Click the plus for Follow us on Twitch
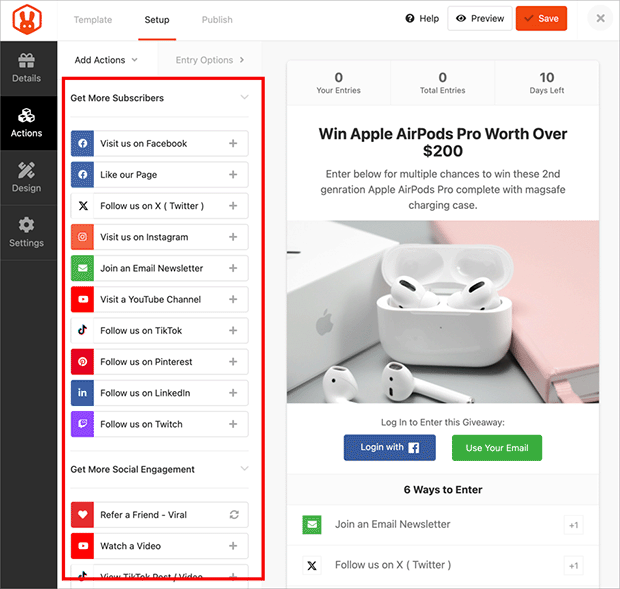 (233, 424)
